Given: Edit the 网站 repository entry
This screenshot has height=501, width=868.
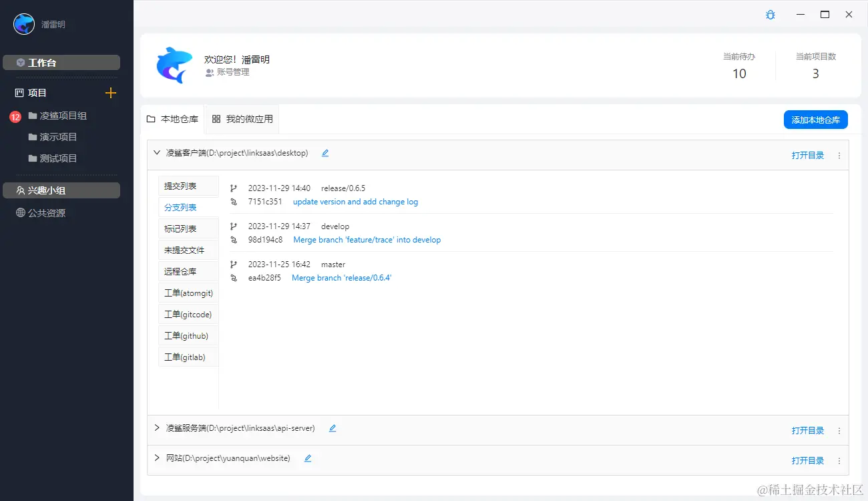Looking at the screenshot, I should 308,458.
